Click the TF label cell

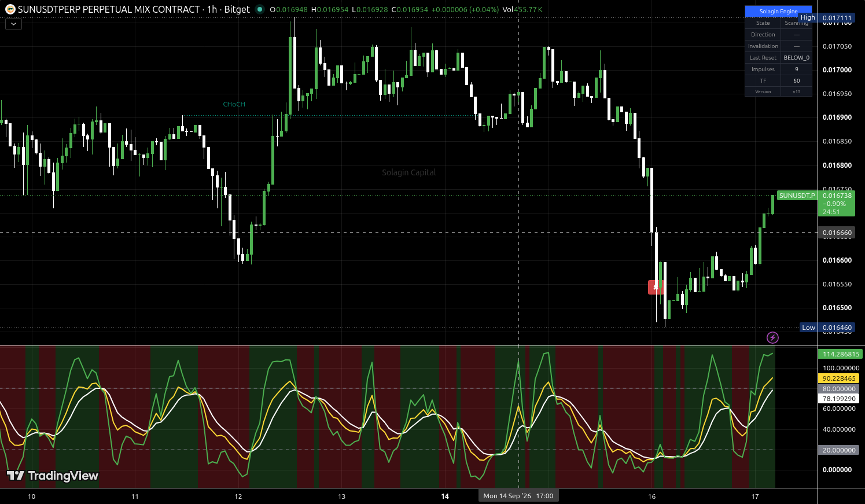pos(763,80)
